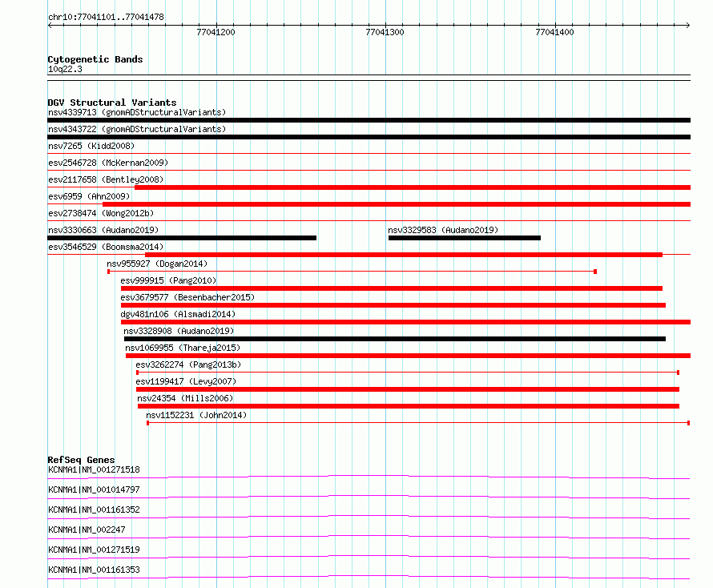Select esv6959 (Ahn2009) variant label
The height and width of the screenshot is (588, 713).
pyautogui.click(x=89, y=196)
